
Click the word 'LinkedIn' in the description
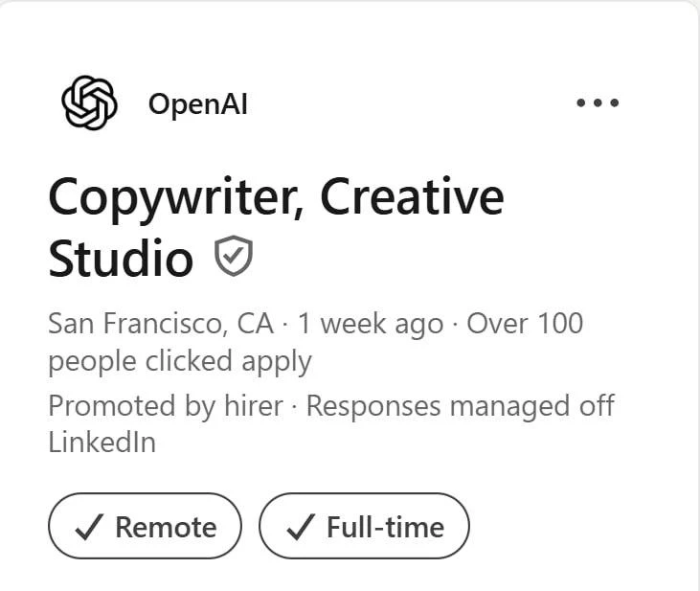pos(102,443)
